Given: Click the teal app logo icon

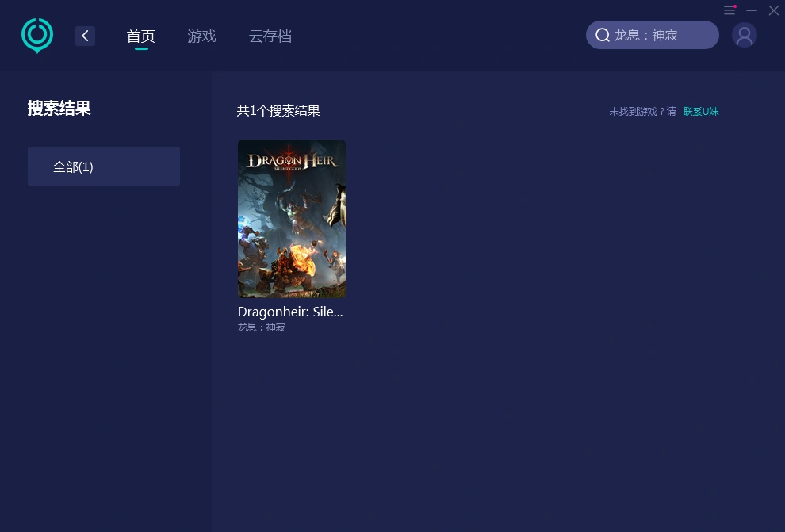Looking at the screenshot, I should click(x=37, y=36).
